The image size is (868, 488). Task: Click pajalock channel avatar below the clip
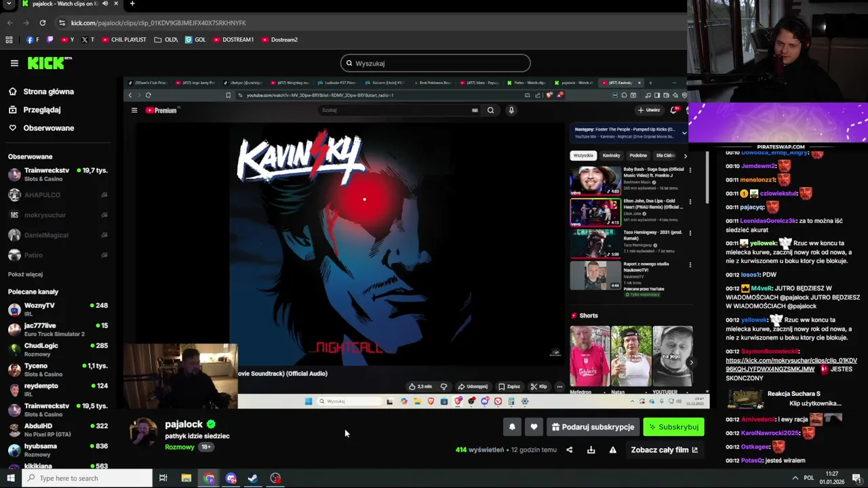pos(144,432)
